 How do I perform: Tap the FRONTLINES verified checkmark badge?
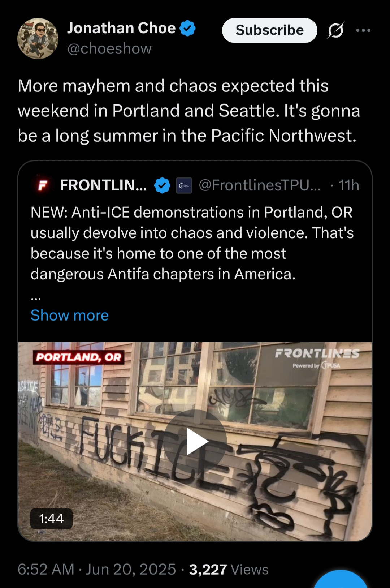(162, 185)
